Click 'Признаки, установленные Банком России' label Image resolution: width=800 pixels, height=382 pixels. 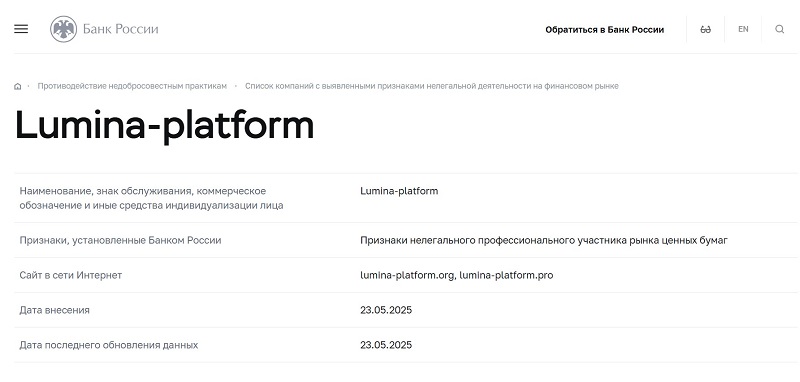[120, 240]
